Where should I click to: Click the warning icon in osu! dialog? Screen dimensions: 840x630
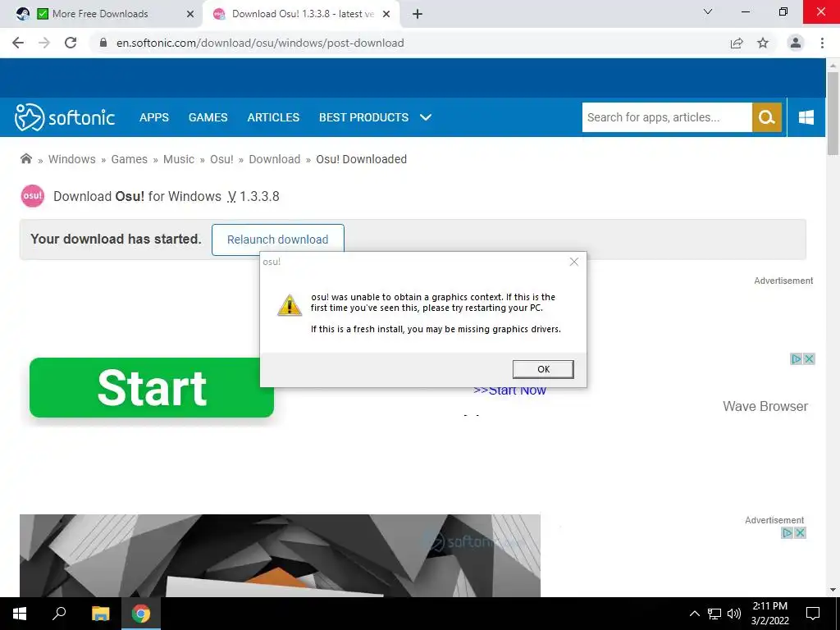coord(290,305)
